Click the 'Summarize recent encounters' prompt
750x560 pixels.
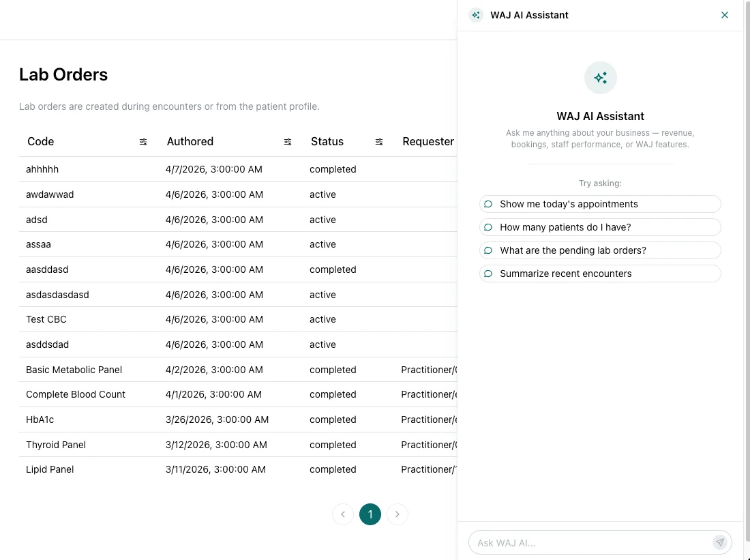pos(600,274)
